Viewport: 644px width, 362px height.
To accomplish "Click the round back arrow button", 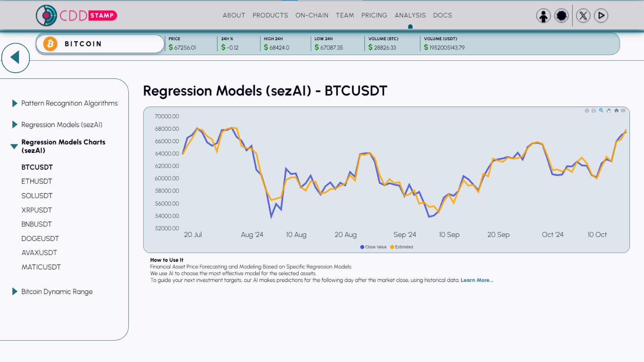I will coord(15,58).
